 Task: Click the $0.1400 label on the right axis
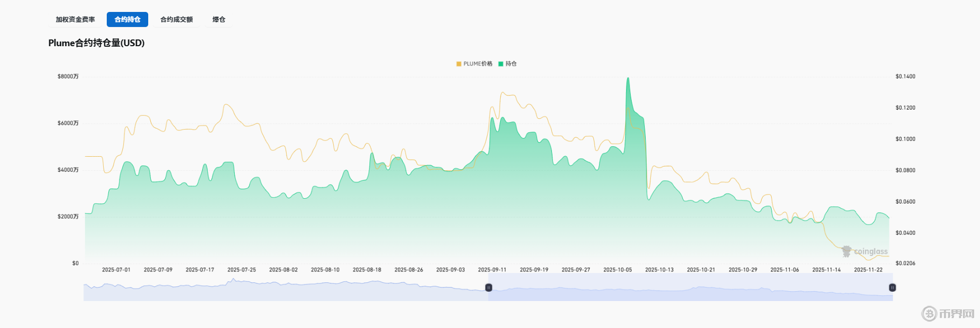[905, 77]
